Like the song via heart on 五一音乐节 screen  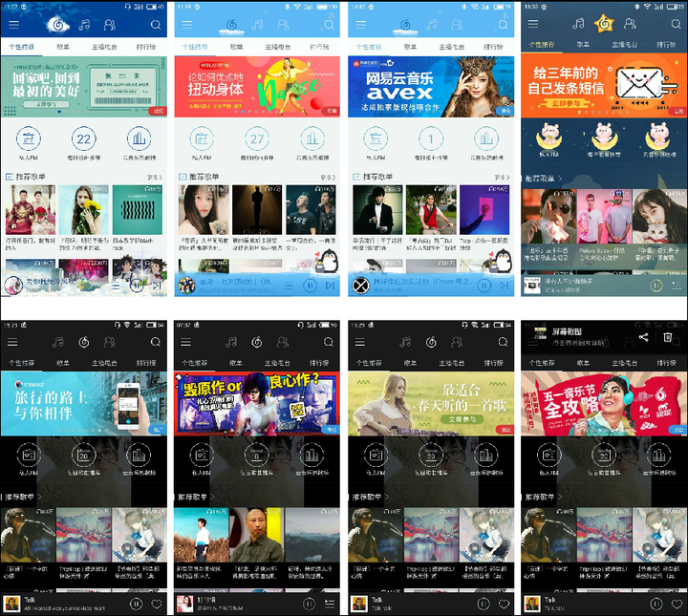tap(677, 605)
